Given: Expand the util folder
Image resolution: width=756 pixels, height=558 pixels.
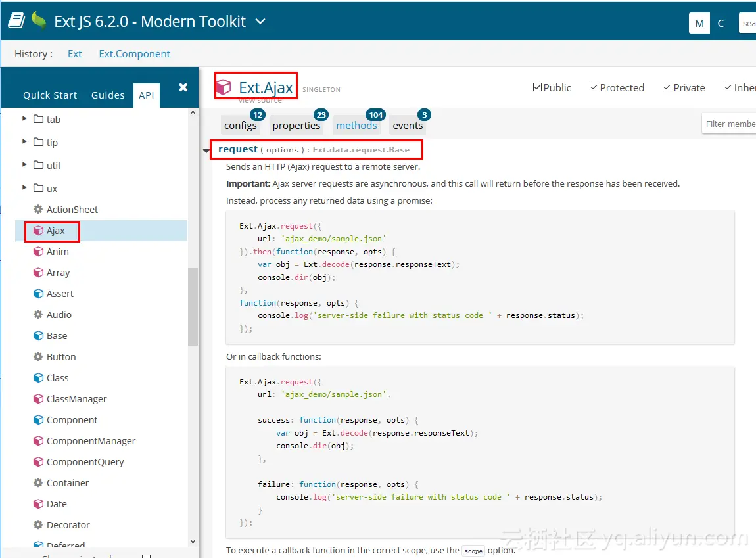Looking at the screenshot, I should [x=24, y=165].
